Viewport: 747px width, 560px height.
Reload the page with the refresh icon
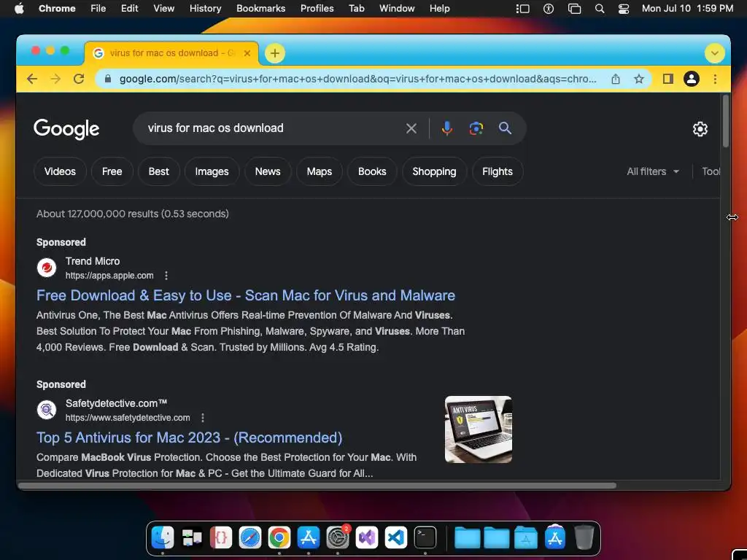79,79
